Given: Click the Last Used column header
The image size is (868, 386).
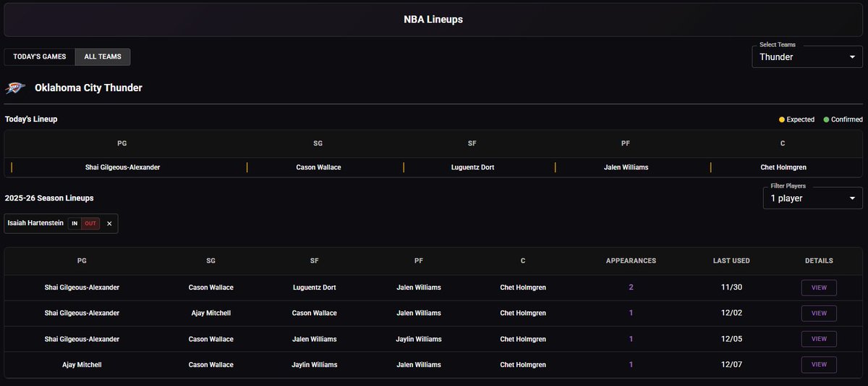Looking at the screenshot, I should click(x=732, y=261).
